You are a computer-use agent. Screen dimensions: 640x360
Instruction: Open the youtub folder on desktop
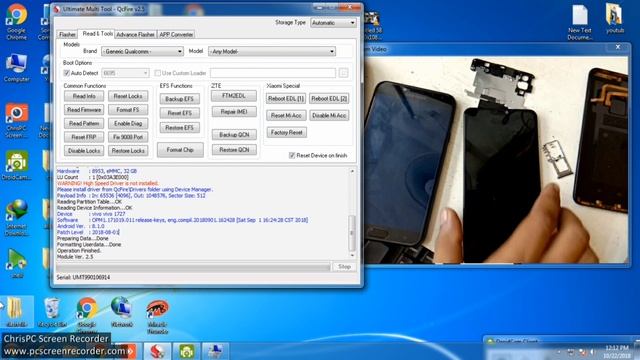[x=614, y=18]
